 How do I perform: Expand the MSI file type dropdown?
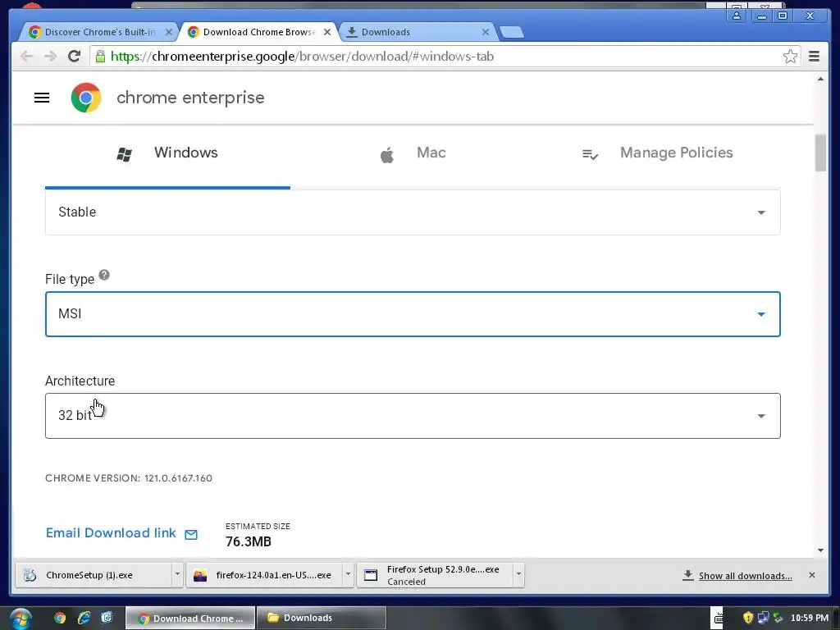pyautogui.click(x=413, y=314)
